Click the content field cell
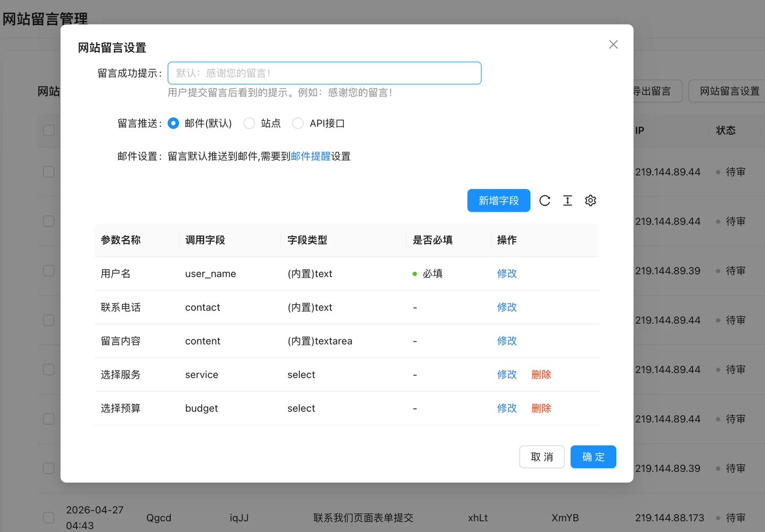 click(x=202, y=341)
